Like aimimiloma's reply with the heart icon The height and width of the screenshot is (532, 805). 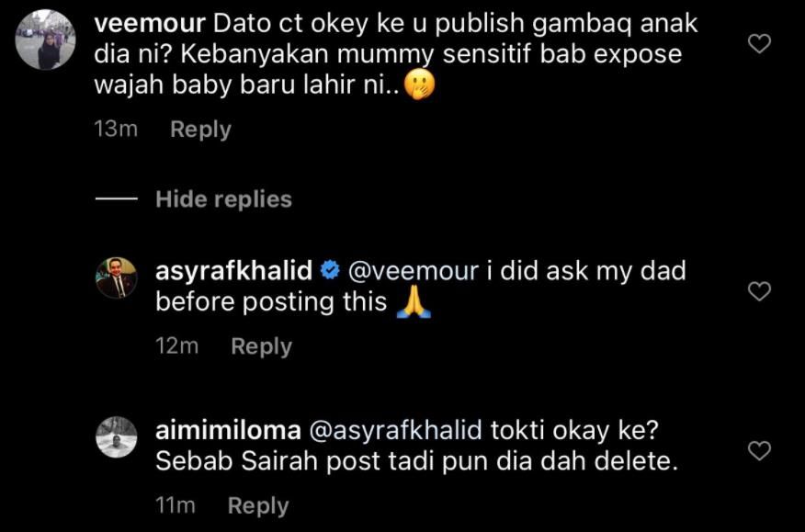[759, 450]
